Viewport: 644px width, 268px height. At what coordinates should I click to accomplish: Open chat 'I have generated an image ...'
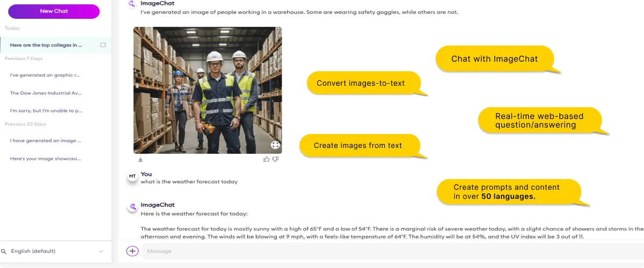click(x=46, y=140)
